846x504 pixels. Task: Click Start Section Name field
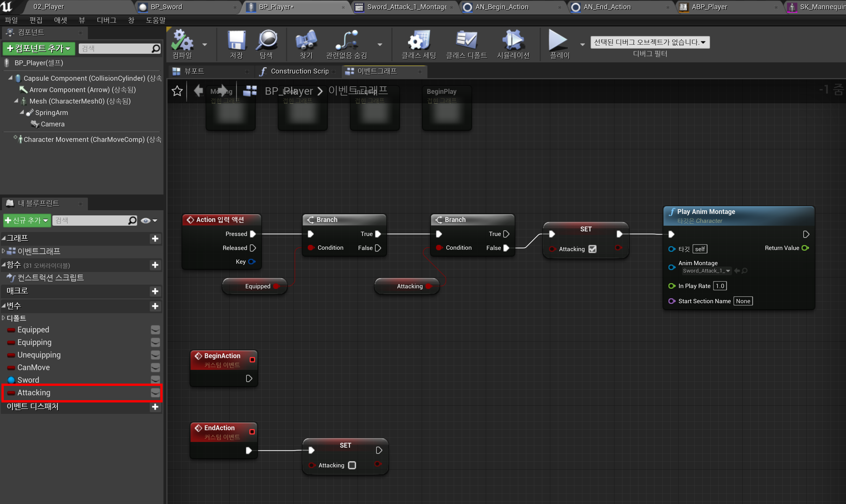pos(743,301)
